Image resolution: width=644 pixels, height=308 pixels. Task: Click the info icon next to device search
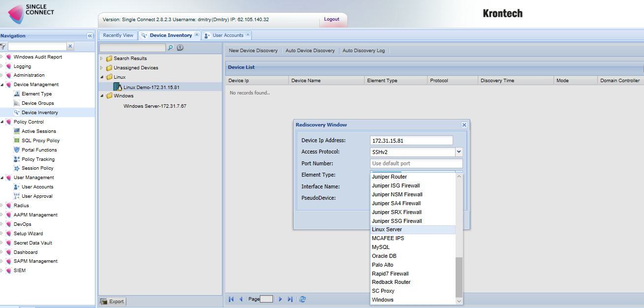(180, 48)
